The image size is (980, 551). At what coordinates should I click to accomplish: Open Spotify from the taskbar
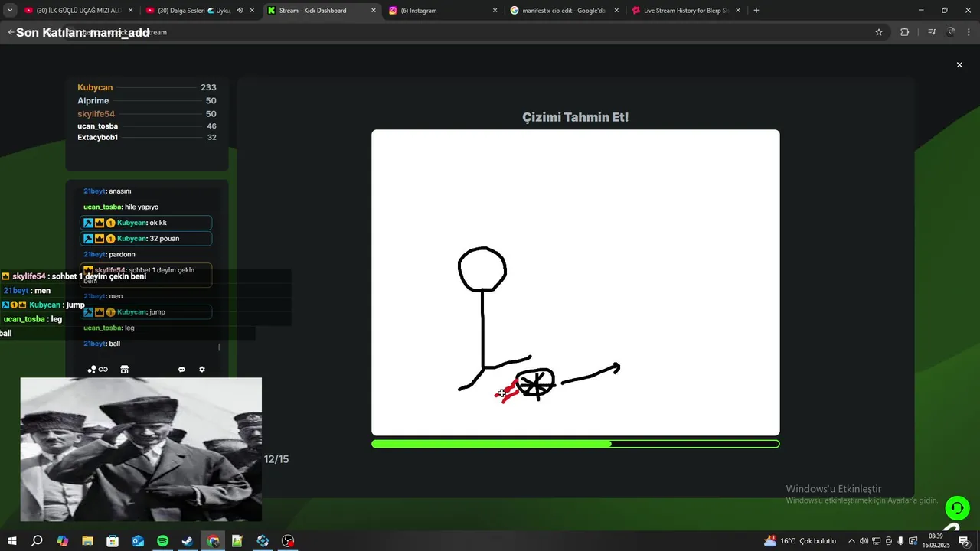[163, 541]
